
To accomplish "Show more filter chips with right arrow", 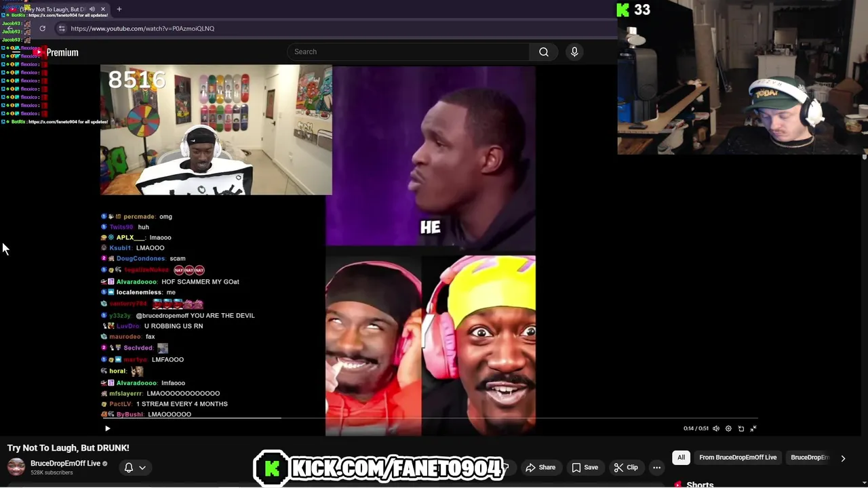I will [843, 458].
